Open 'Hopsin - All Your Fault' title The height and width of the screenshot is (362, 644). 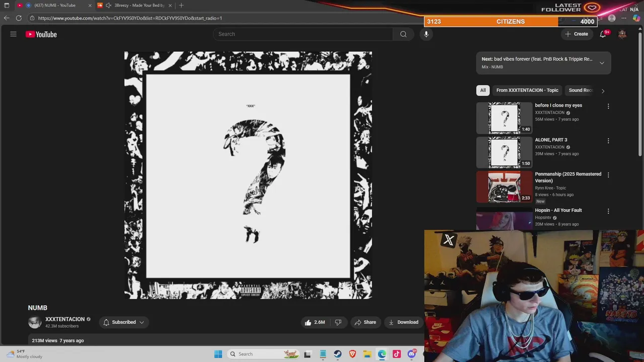(x=558, y=210)
